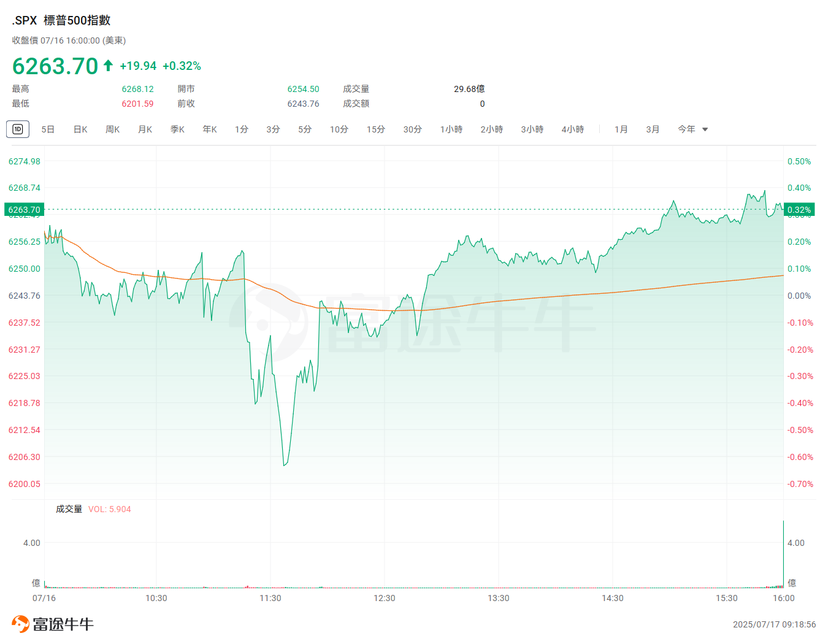Select the 1D intraday chart icon

18,129
